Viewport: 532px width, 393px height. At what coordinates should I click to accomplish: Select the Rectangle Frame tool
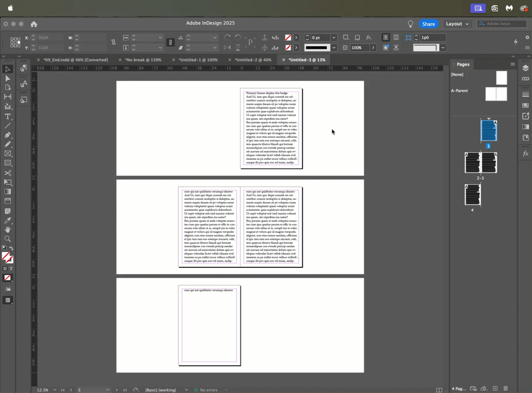tap(8, 153)
